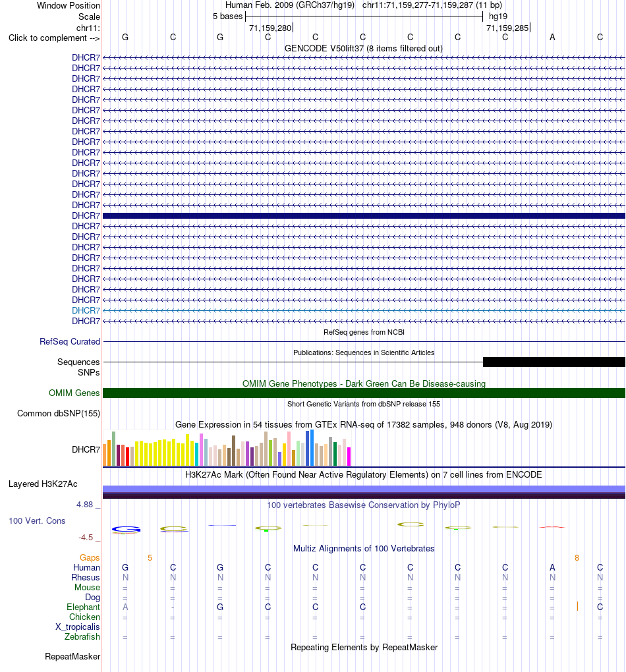Select the Common dbSNP(155) label
Image resolution: width=626 pixels, height=672 pixels.
[x=59, y=414]
